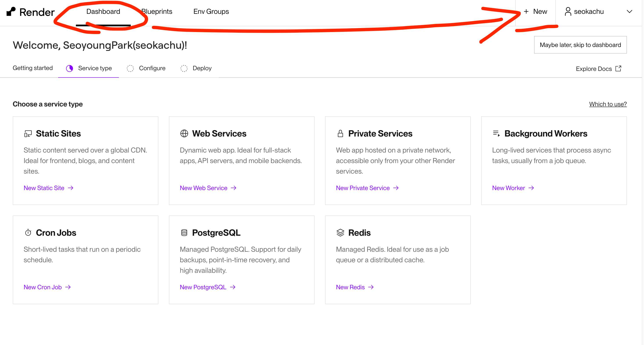644x345 pixels.
Task: Select the Deploy step circle
Action: point(184,68)
